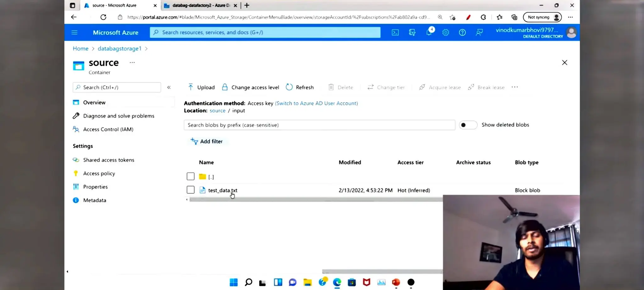Select the source - Microsoft Azure tab
The height and width of the screenshot is (290, 644).
click(121, 5)
